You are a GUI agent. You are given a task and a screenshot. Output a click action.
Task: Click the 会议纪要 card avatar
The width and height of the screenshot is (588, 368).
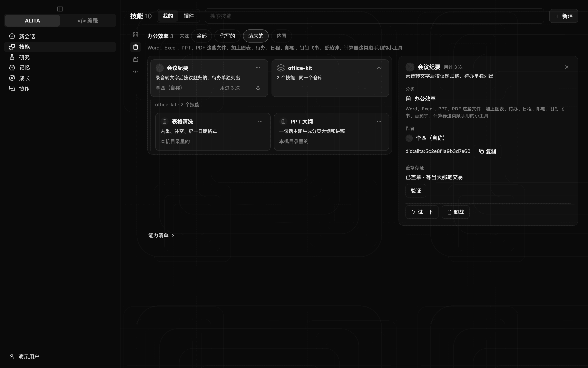160,68
